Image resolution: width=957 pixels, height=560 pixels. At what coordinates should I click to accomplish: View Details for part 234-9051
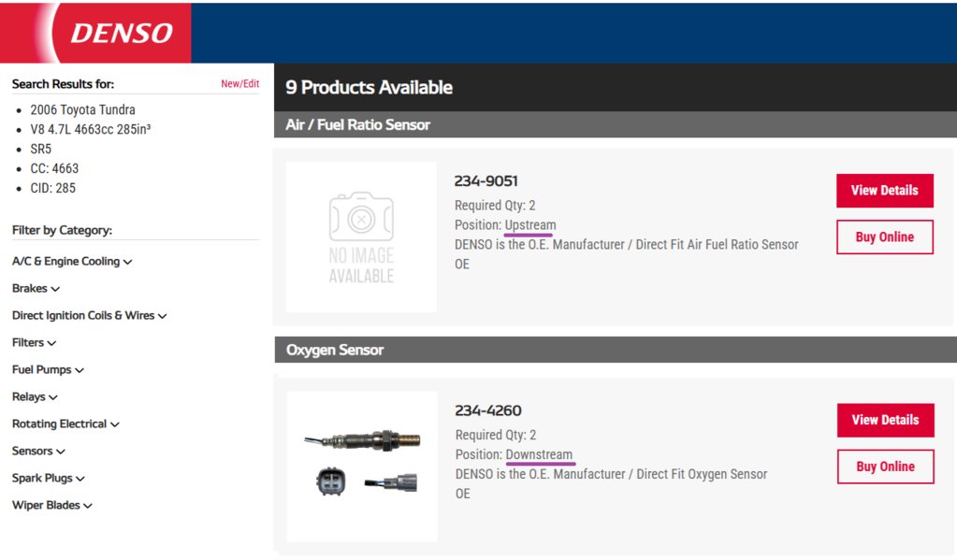[x=884, y=191]
